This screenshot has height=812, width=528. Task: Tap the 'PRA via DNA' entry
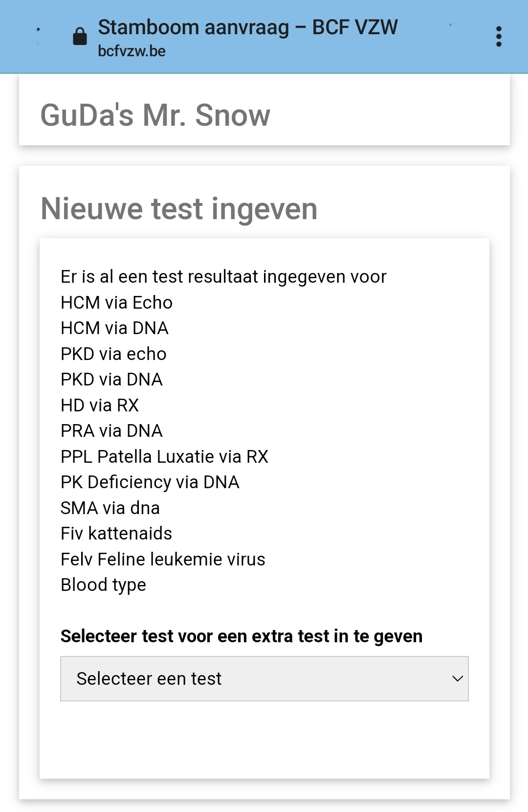tap(111, 431)
